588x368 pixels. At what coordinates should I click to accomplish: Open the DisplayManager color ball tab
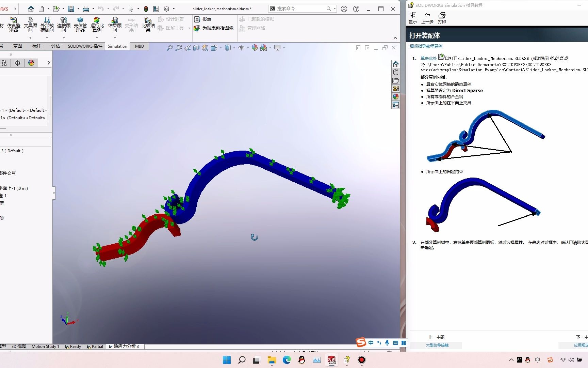coord(31,63)
